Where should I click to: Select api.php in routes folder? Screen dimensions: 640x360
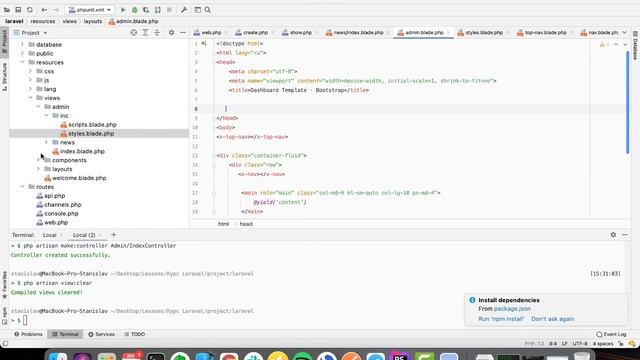[x=54, y=196]
